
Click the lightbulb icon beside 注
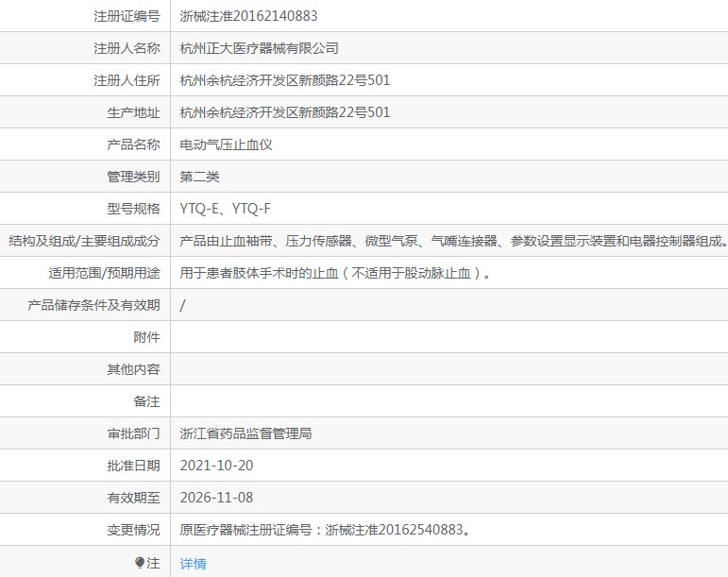(140, 563)
